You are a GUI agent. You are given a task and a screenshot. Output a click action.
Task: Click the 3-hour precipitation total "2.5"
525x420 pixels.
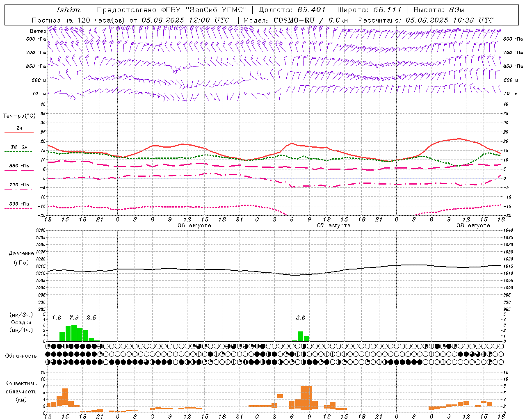(x=91, y=318)
